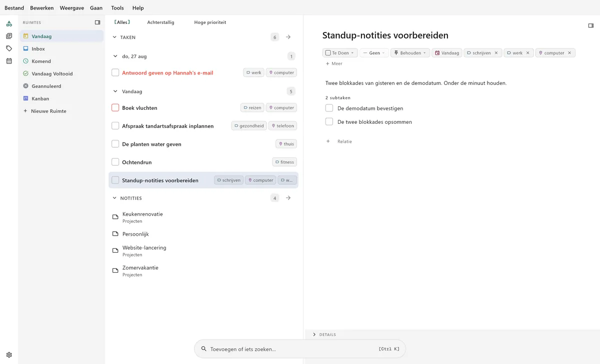Remove the computer tag with its X
This screenshot has width=600, height=364.
pyautogui.click(x=569, y=53)
